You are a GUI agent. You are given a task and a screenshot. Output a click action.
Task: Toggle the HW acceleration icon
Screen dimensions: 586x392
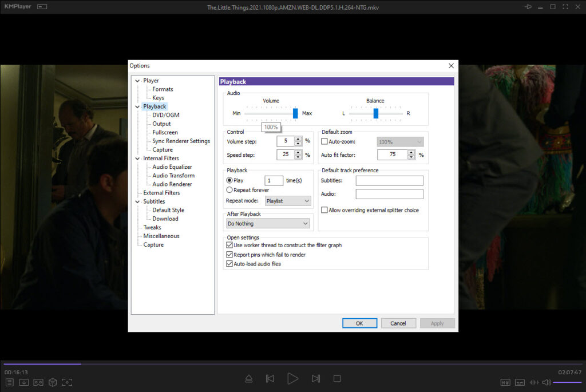click(x=505, y=382)
